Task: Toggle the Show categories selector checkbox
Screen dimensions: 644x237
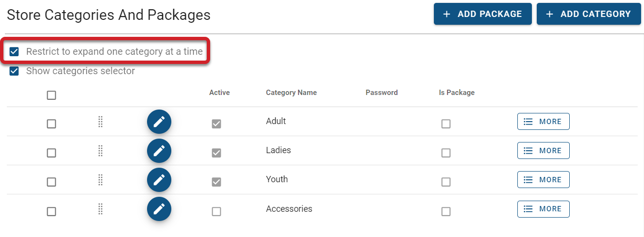Action: click(14, 71)
